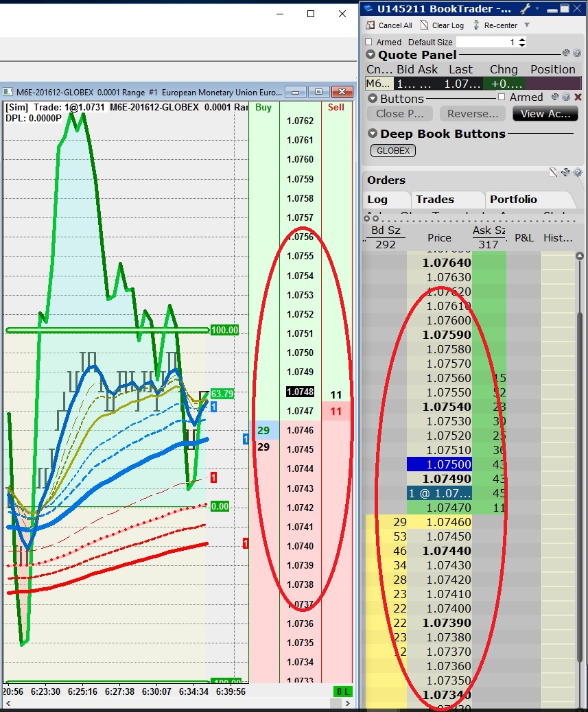Click sell size 11 at 1.0747

(336, 411)
